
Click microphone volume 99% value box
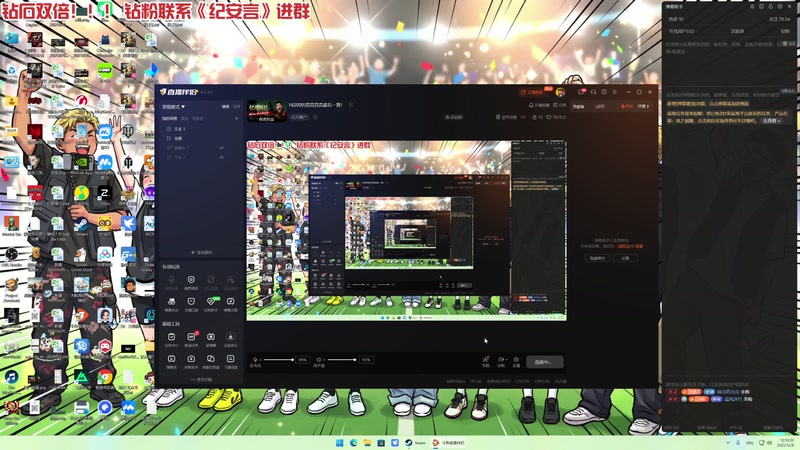303,360
